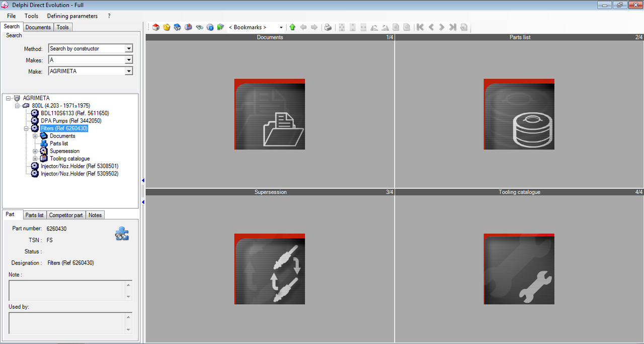Switch to the Documents tab at top left
Screen dimensions: 644x344
[x=38, y=27]
